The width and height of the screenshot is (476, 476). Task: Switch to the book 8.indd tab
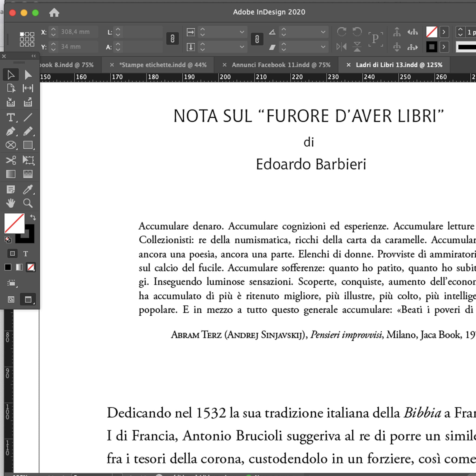click(x=66, y=65)
